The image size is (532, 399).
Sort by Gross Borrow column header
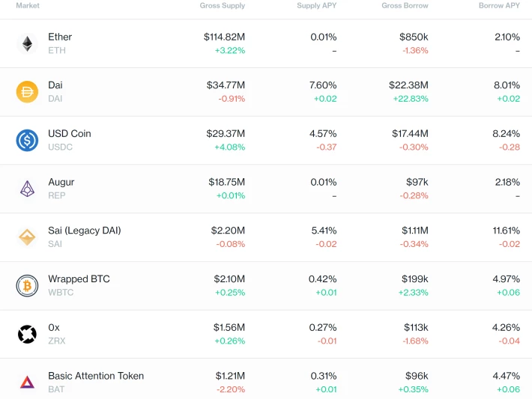[x=405, y=5]
